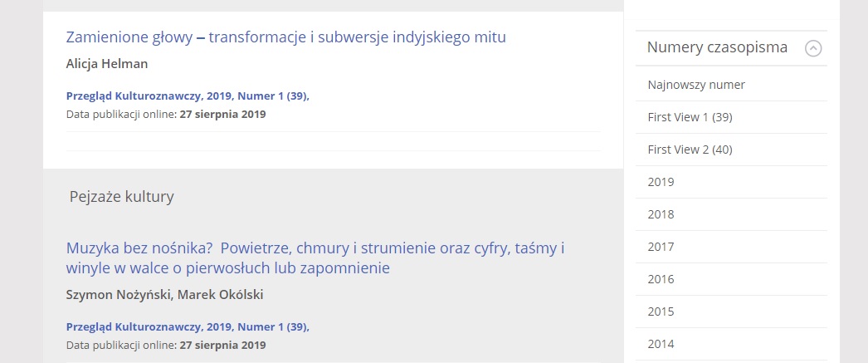Expand the 2017 issues list
Screen dimensions: 868x363
click(661, 247)
